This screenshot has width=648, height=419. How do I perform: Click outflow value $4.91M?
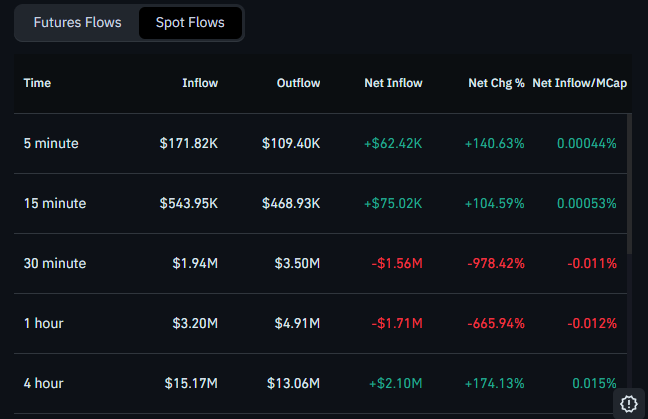point(298,323)
